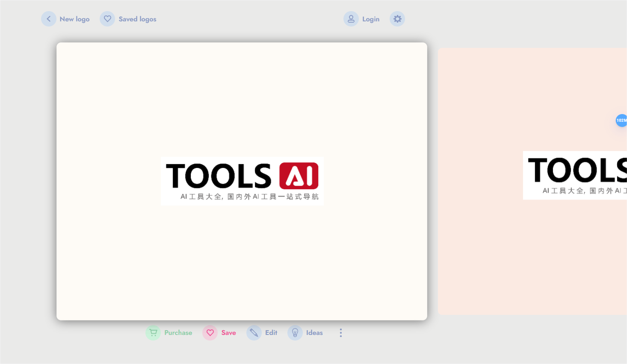Image resolution: width=627 pixels, height=364 pixels.
Task: Click the blue 102M circular badge
Action: [x=621, y=120]
